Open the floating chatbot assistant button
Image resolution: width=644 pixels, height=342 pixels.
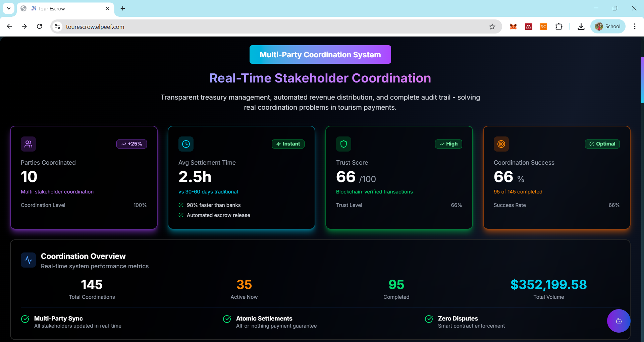tap(619, 321)
